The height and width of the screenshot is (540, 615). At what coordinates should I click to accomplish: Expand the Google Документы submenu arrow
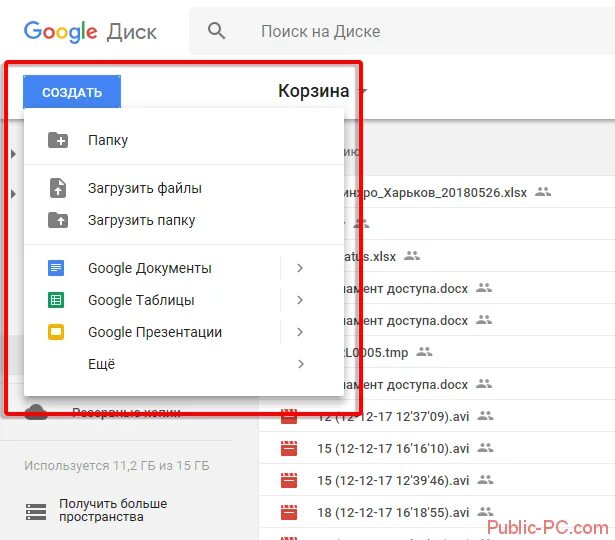[300, 268]
